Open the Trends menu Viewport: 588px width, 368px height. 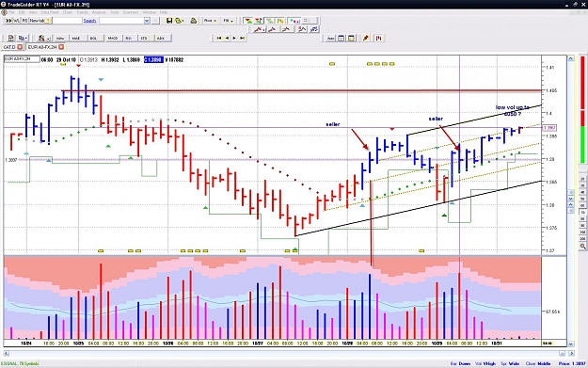[x=82, y=12]
